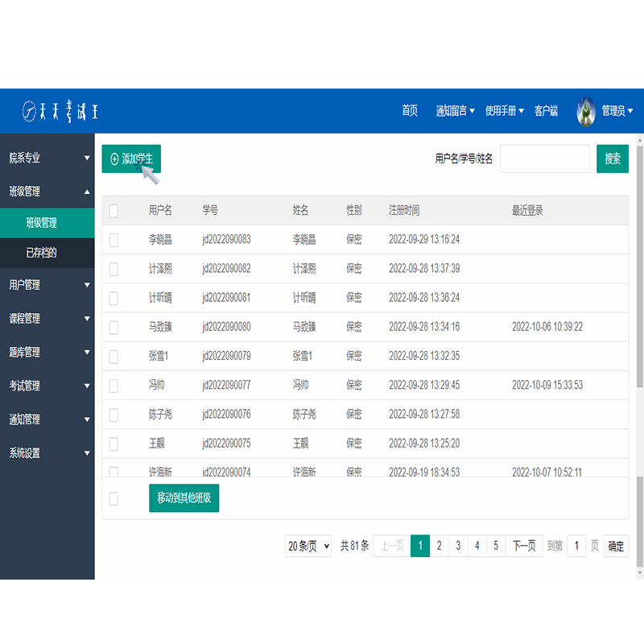Click the 移动到其他班级 button
The height and width of the screenshot is (644, 644).
pyautogui.click(x=184, y=498)
